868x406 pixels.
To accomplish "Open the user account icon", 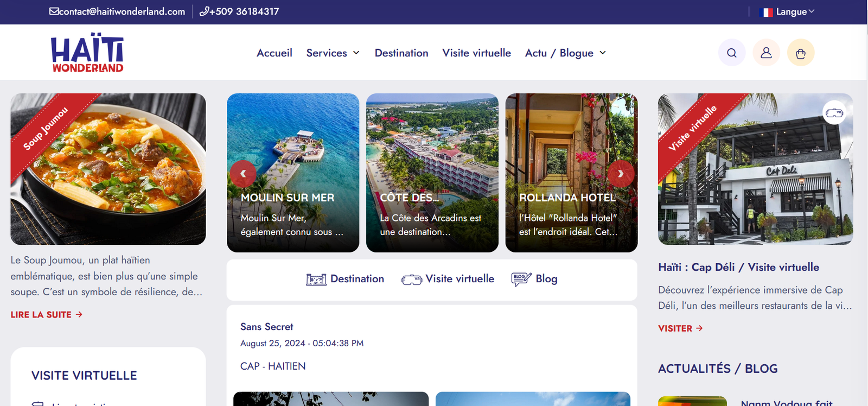I will [766, 53].
